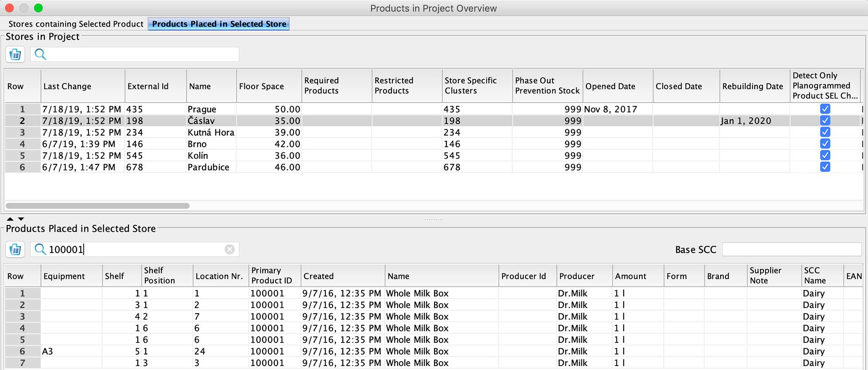The height and width of the screenshot is (370, 868).
Task: Uncheck Detect Only checkbox for Prague
Action: click(825, 109)
